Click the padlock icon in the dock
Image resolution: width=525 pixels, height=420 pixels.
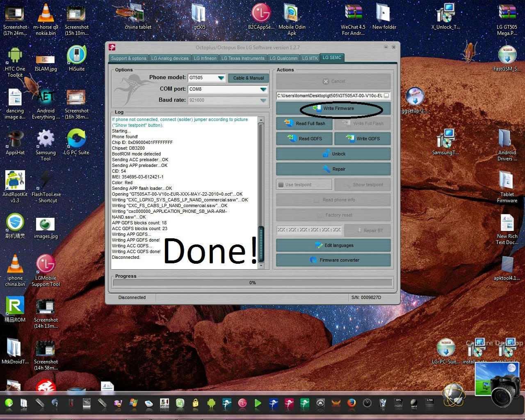click(195, 403)
